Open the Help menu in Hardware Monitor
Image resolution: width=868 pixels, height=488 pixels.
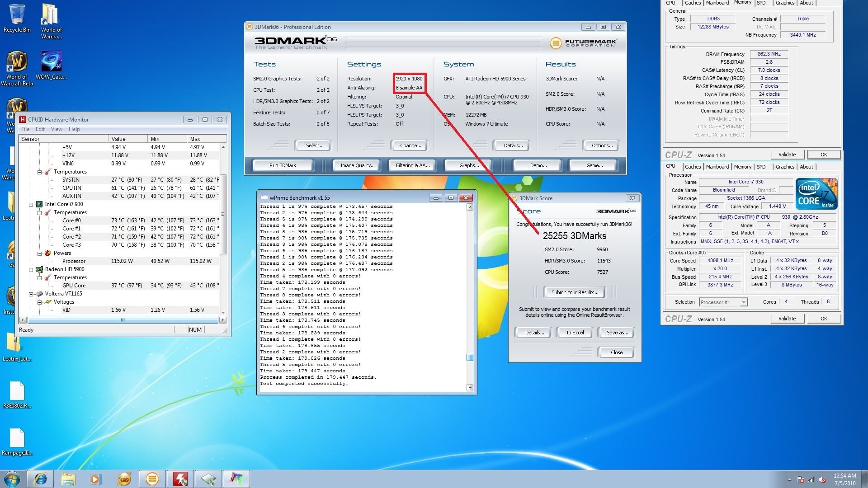click(74, 129)
